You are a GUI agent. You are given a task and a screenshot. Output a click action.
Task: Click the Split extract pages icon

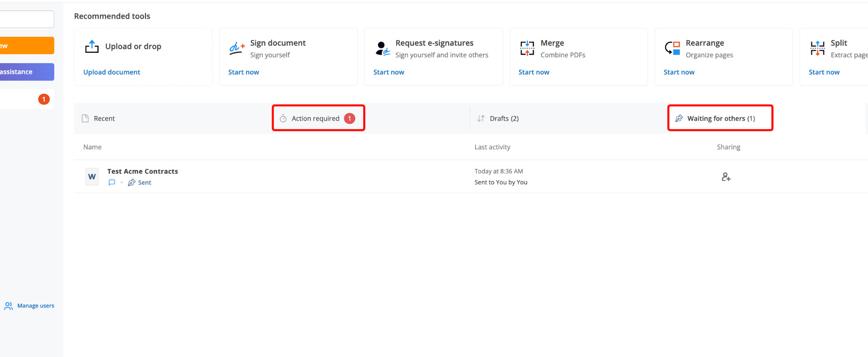tap(818, 48)
